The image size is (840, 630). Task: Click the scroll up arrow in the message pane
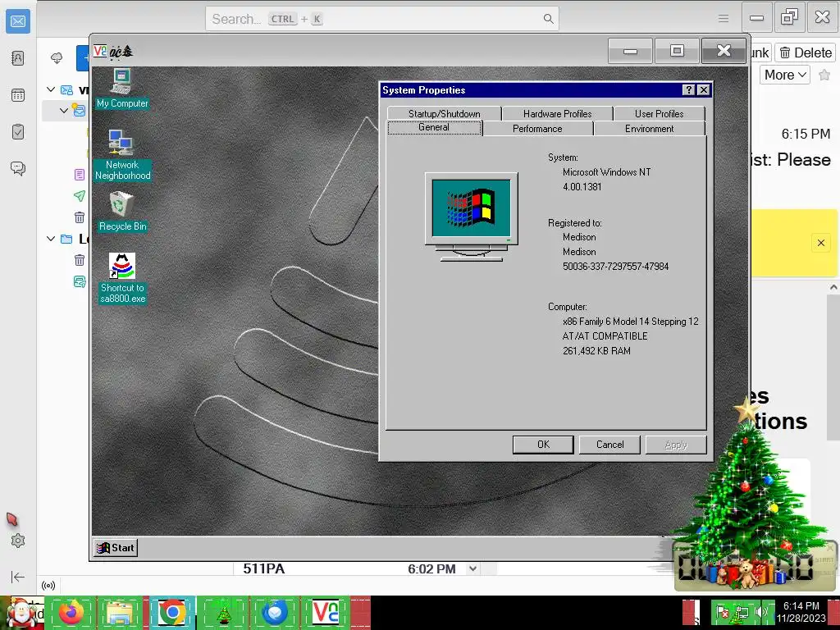[833, 288]
